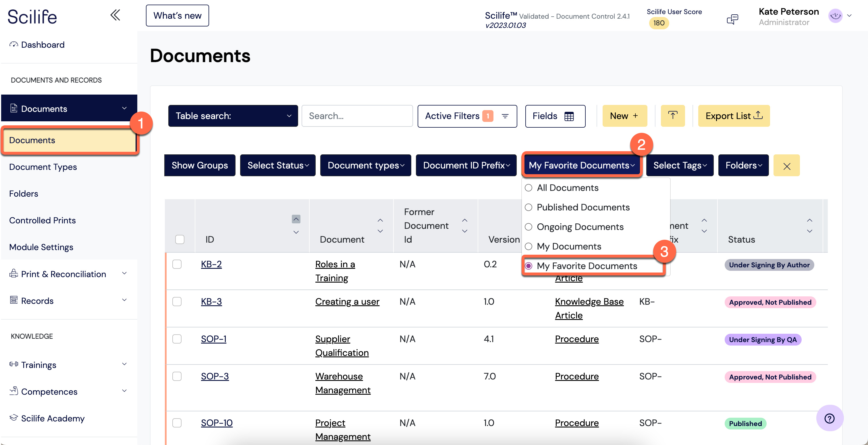This screenshot has height=445, width=868.
Task: Check the select-all checkbox in table header
Action: pos(180,239)
